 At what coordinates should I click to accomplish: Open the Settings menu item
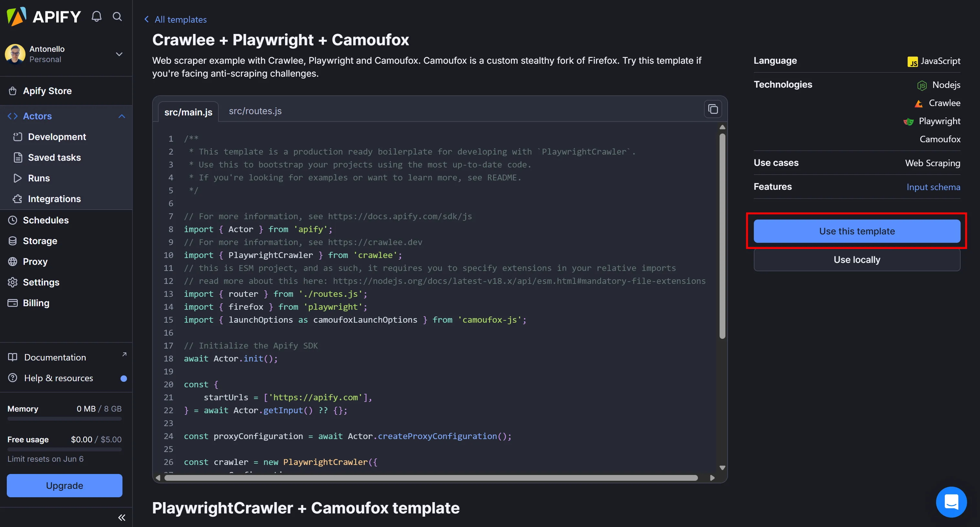66,282
